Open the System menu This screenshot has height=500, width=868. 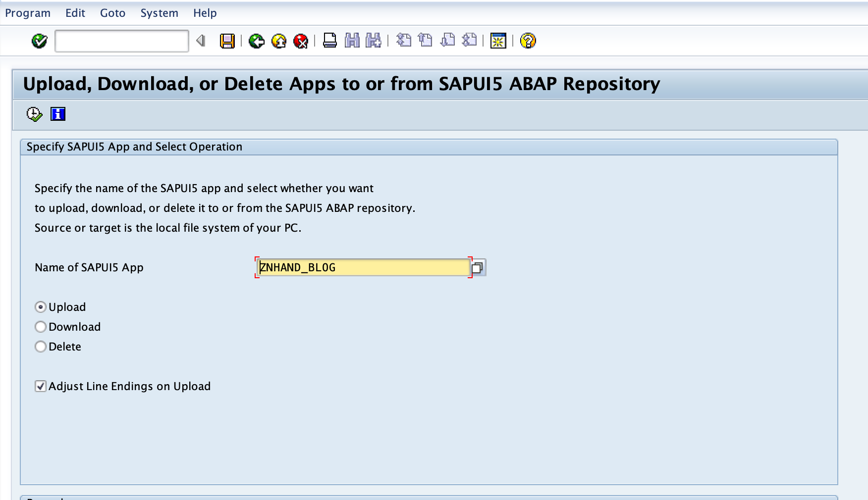159,13
